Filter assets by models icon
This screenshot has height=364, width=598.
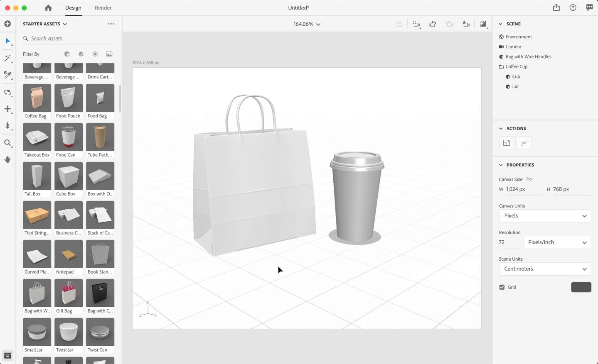[x=67, y=54]
